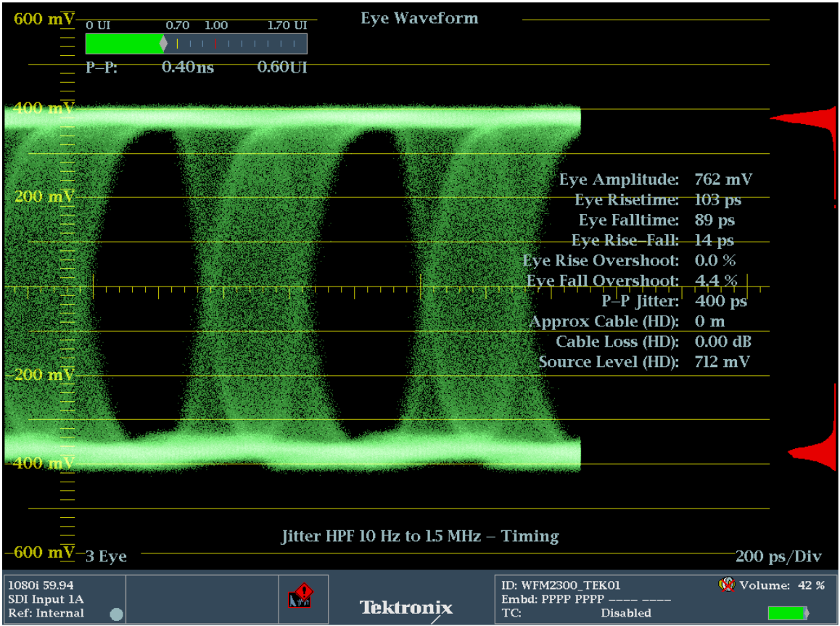Select the Eye Falltime 89 ps reading

click(656, 220)
